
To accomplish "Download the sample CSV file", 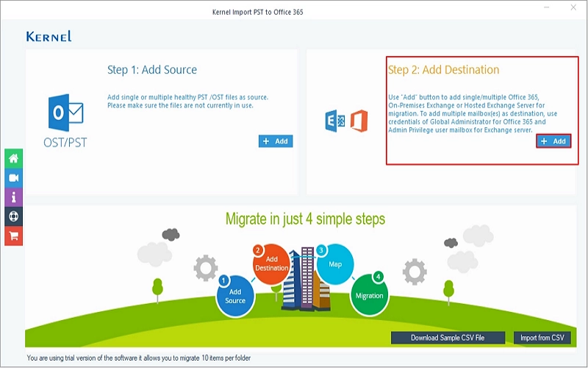I will [448, 338].
